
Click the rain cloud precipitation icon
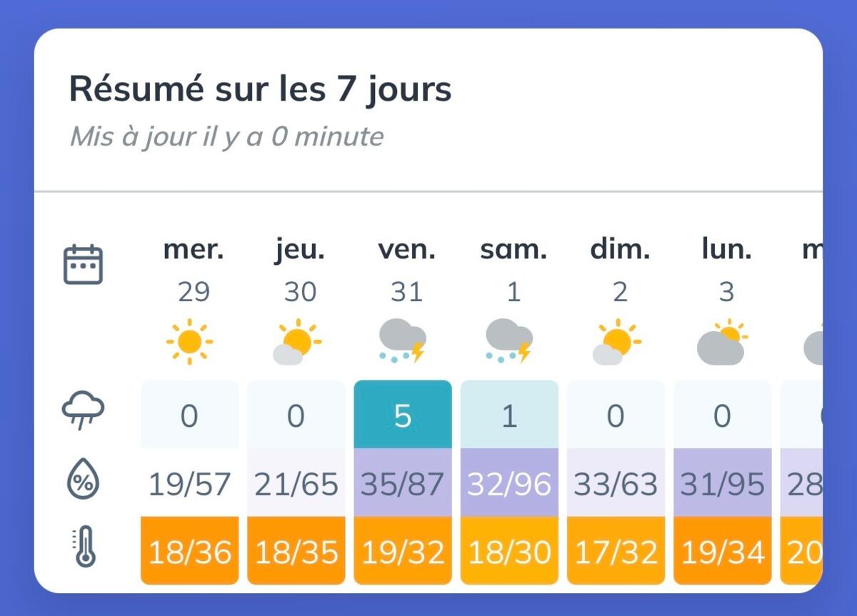click(x=84, y=411)
